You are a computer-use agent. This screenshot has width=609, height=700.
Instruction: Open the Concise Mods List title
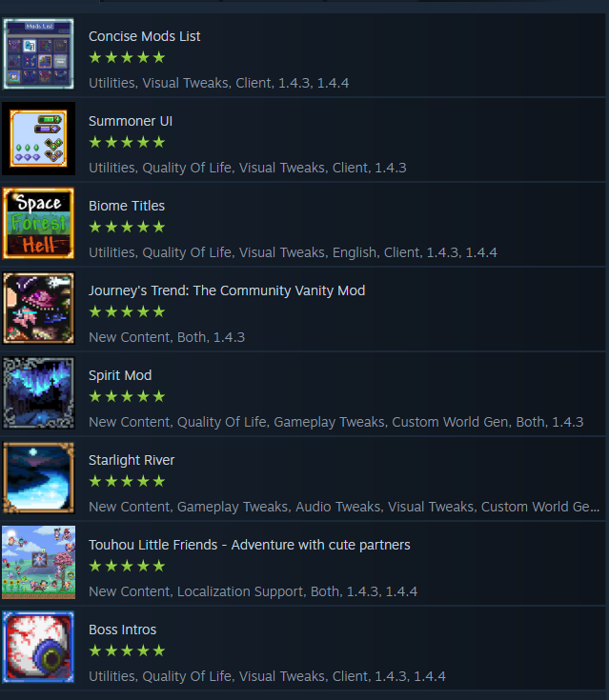(x=144, y=36)
